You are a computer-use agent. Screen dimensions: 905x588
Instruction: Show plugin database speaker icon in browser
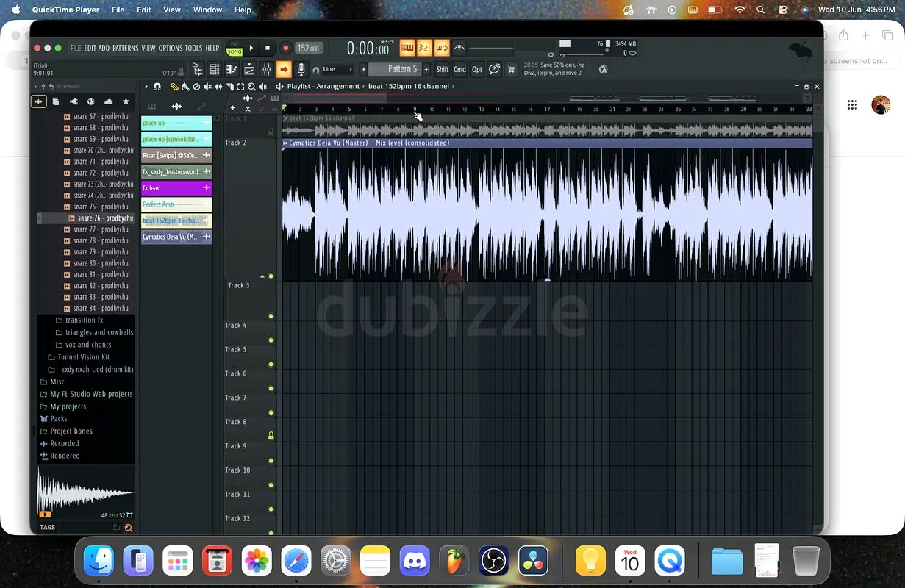[x=74, y=101]
